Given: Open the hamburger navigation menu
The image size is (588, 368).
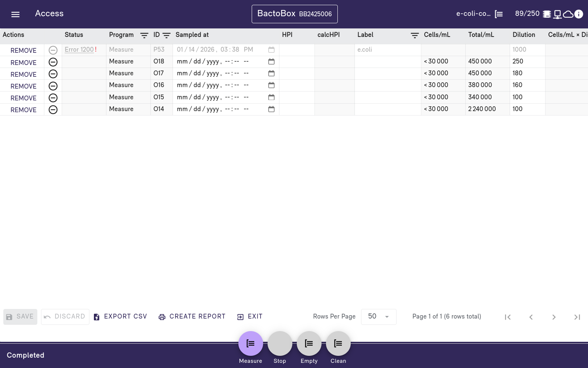Looking at the screenshot, I should coord(15,14).
